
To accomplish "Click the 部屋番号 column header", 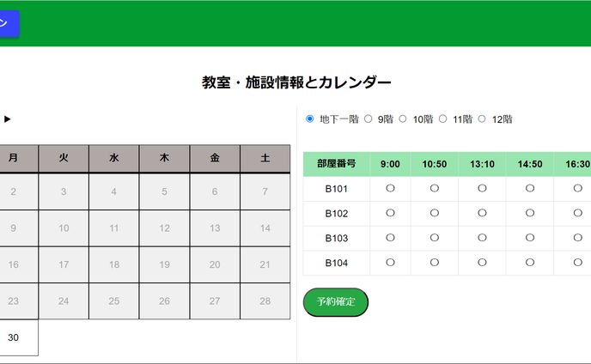I will [336, 164].
